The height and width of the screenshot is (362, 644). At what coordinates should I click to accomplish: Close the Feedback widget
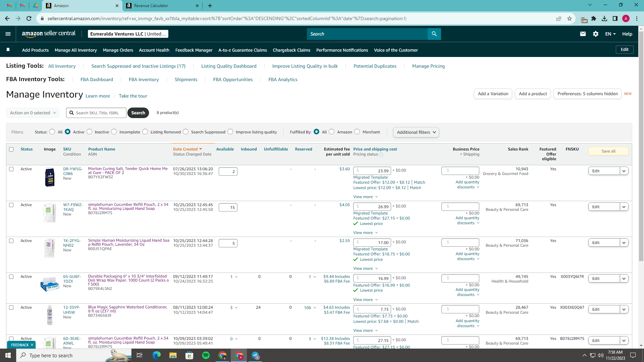pos(32,345)
